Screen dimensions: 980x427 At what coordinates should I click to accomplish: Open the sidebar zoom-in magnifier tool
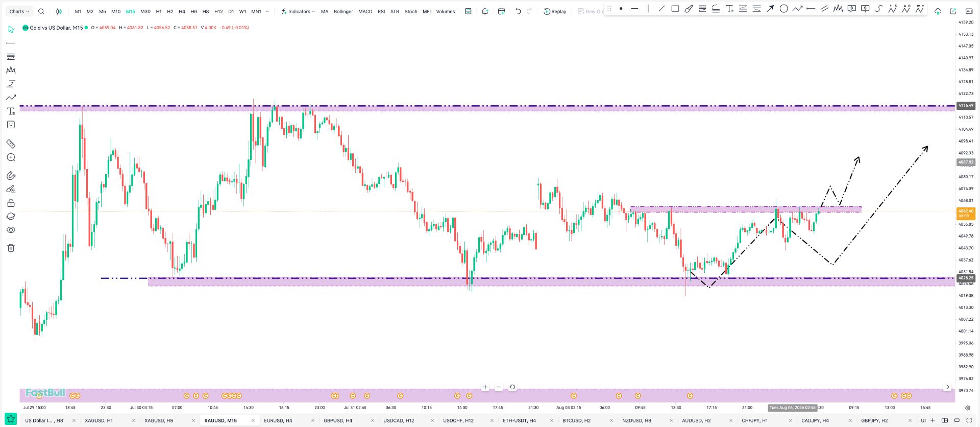[x=11, y=157]
